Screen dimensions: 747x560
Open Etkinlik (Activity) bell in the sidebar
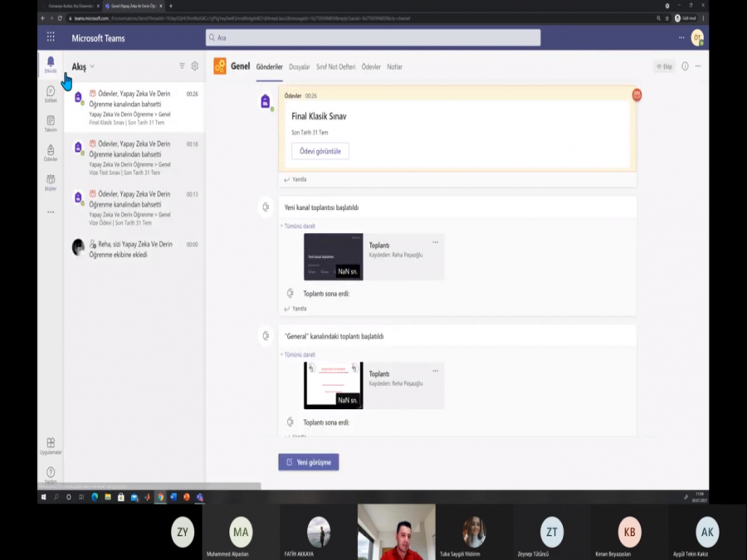[51, 64]
